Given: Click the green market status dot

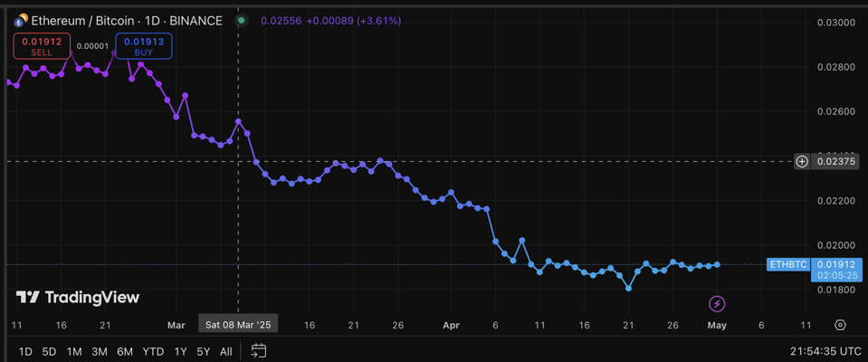Looking at the screenshot, I should [241, 20].
